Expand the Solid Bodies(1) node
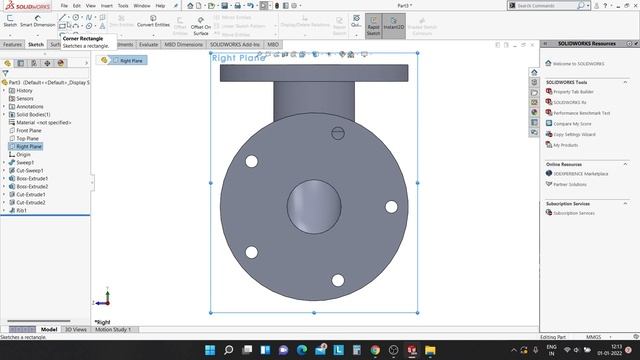The width and height of the screenshot is (640, 360). tap(4, 115)
